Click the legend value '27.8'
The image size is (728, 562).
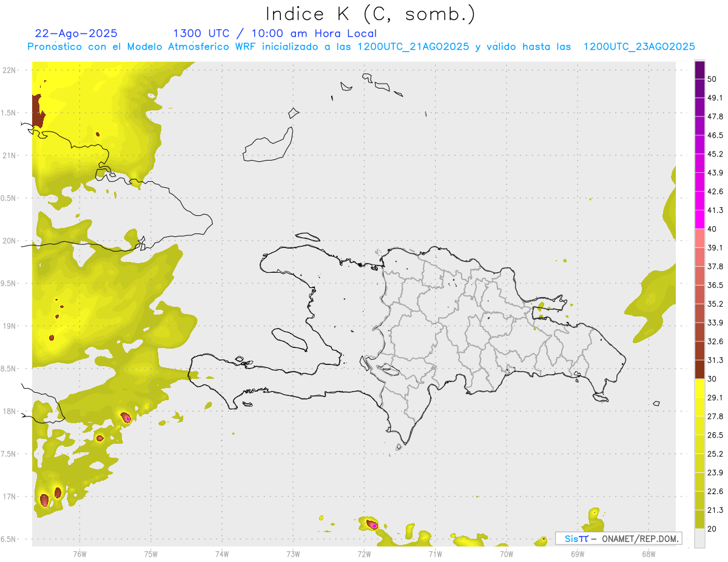coord(715,416)
